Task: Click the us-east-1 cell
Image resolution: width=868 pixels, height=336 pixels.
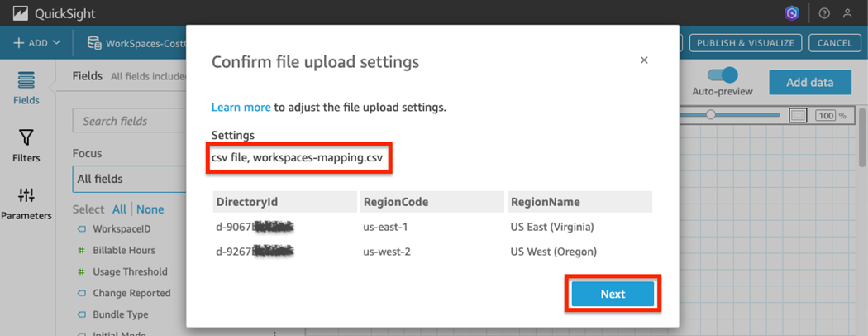Action: pyautogui.click(x=386, y=227)
